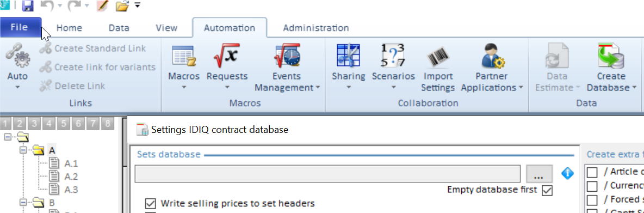Click the Create Database icon
Viewport: 644px width, 213px height.
click(x=611, y=56)
